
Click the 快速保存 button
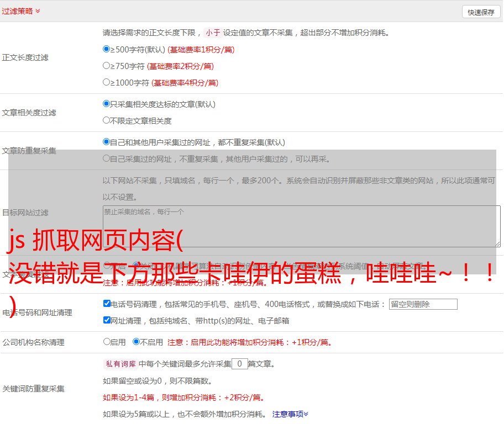tap(481, 12)
